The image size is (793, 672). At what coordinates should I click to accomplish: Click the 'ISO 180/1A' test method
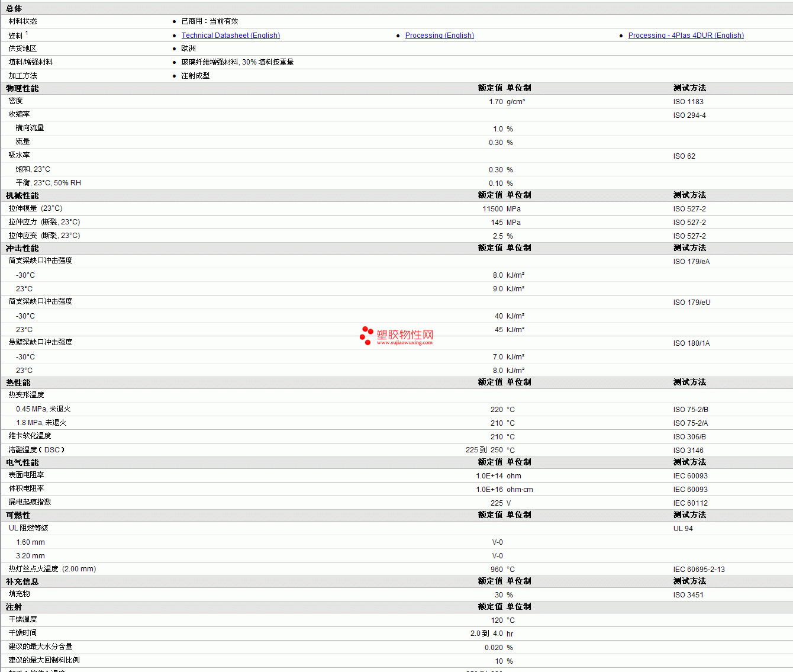(x=691, y=343)
